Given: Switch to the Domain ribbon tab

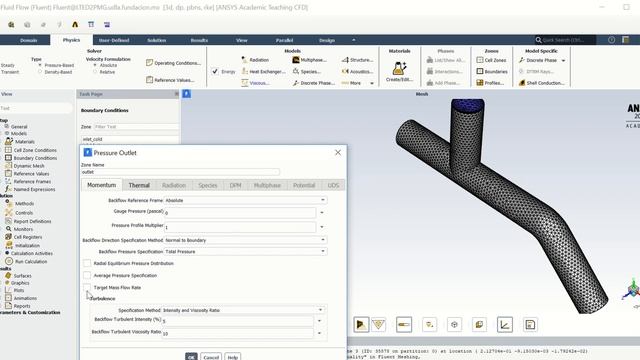Looking at the screenshot, I should [x=29, y=40].
